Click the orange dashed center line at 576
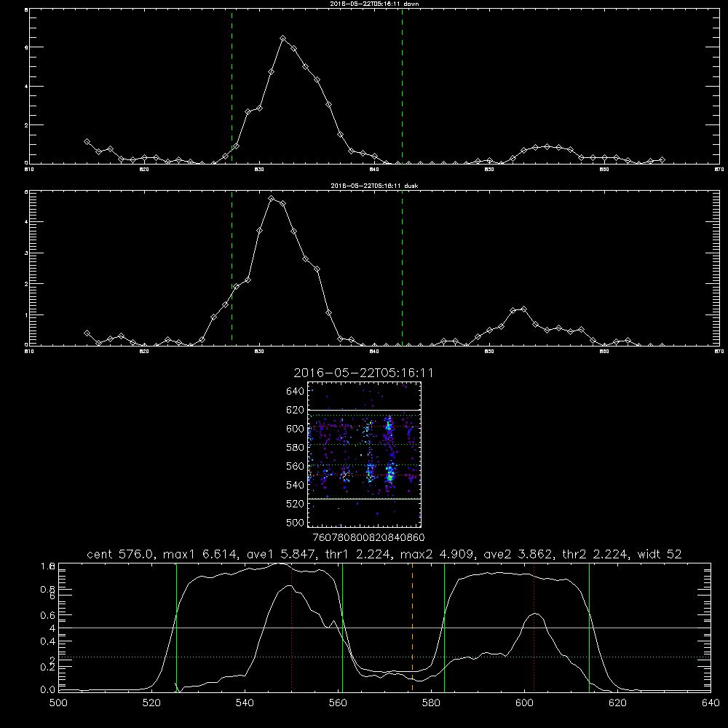The width and height of the screenshot is (728, 728). (412, 628)
